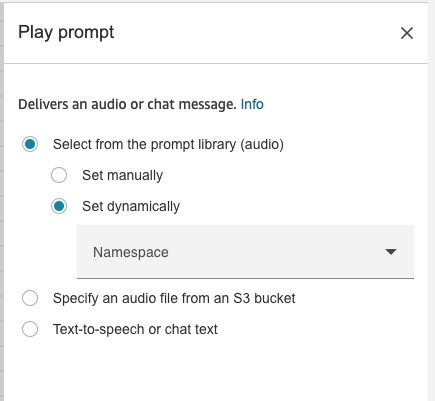Enable the Text-to-speech or chat text radio button

pos(30,329)
